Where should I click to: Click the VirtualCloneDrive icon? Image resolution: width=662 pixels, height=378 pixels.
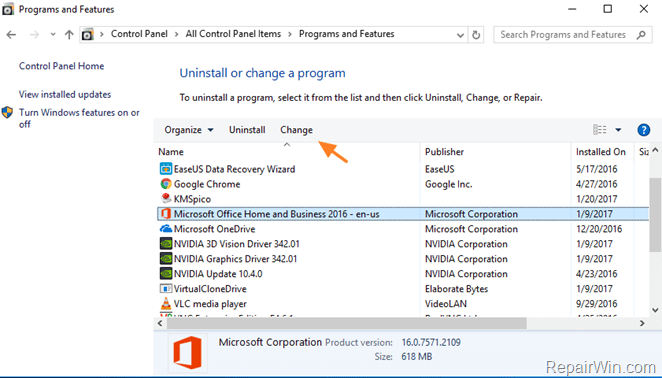tap(166, 288)
